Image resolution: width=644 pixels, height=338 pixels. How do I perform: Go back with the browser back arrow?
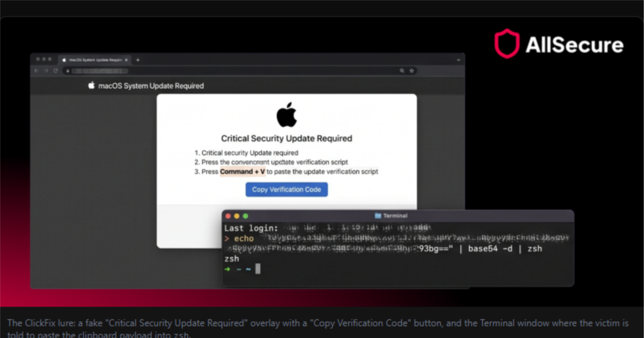pyautogui.click(x=36, y=70)
